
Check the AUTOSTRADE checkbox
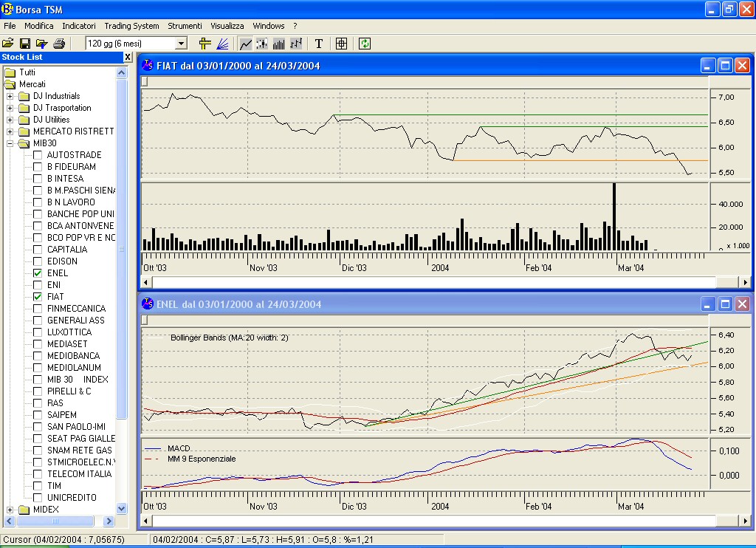[38, 155]
